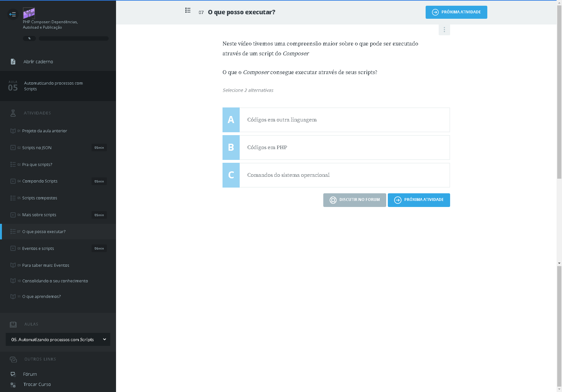This screenshot has height=392, width=562.
Task: Click the PHP Composer course logo
Action: coord(29,13)
